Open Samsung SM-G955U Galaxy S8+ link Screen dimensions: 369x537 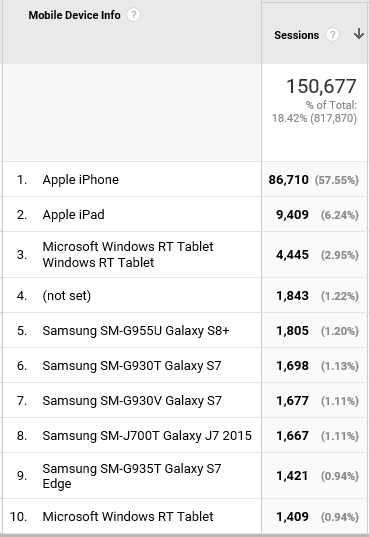136,331
